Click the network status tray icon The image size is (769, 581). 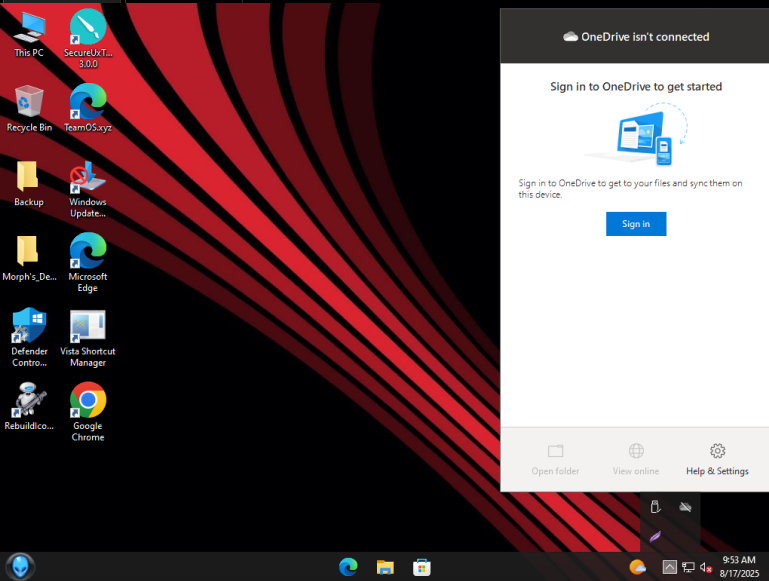688,567
